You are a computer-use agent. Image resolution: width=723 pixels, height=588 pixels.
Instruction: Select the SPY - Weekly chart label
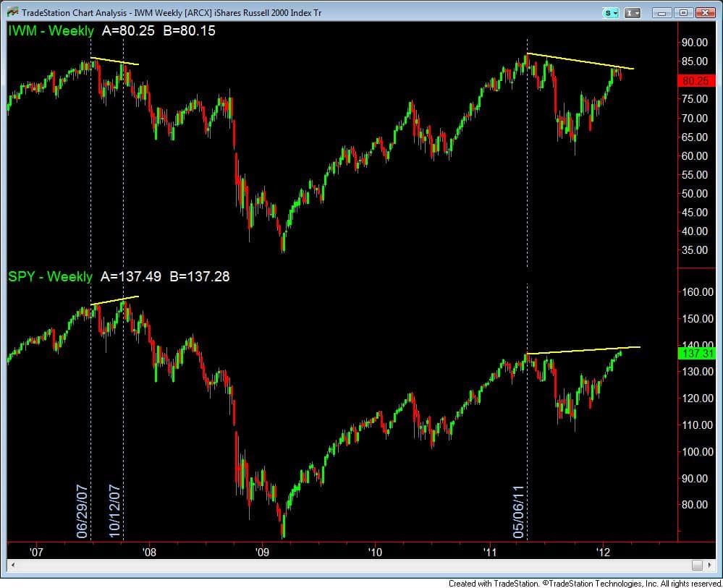point(51,276)
